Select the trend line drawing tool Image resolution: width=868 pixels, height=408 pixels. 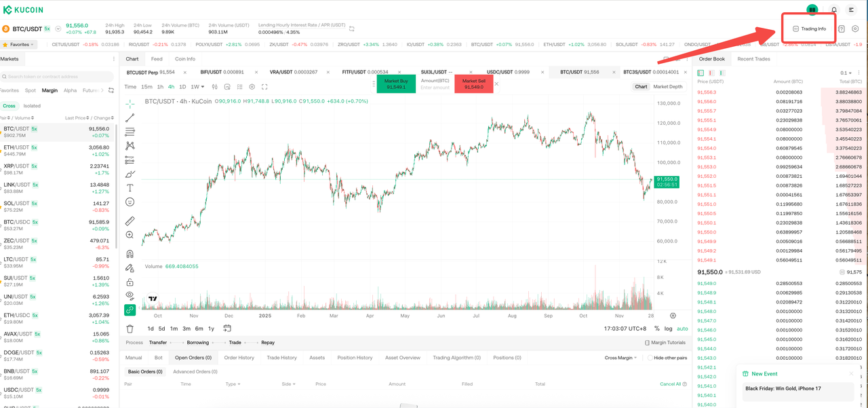pos(130,118)
